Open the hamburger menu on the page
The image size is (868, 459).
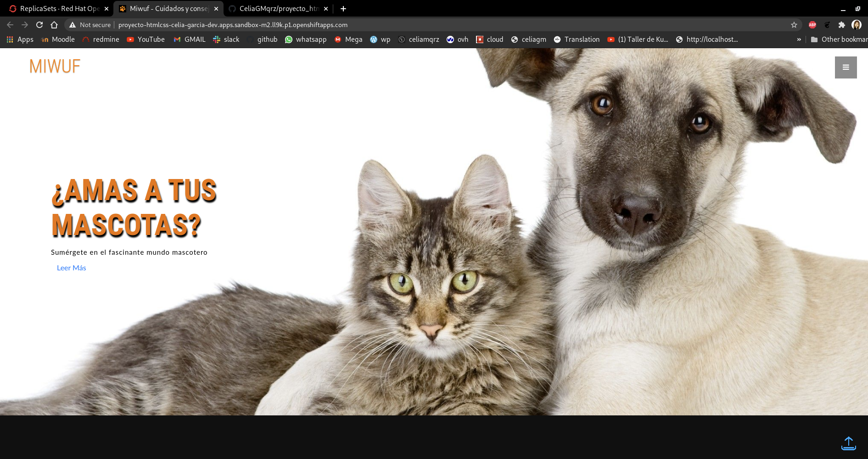846,67
